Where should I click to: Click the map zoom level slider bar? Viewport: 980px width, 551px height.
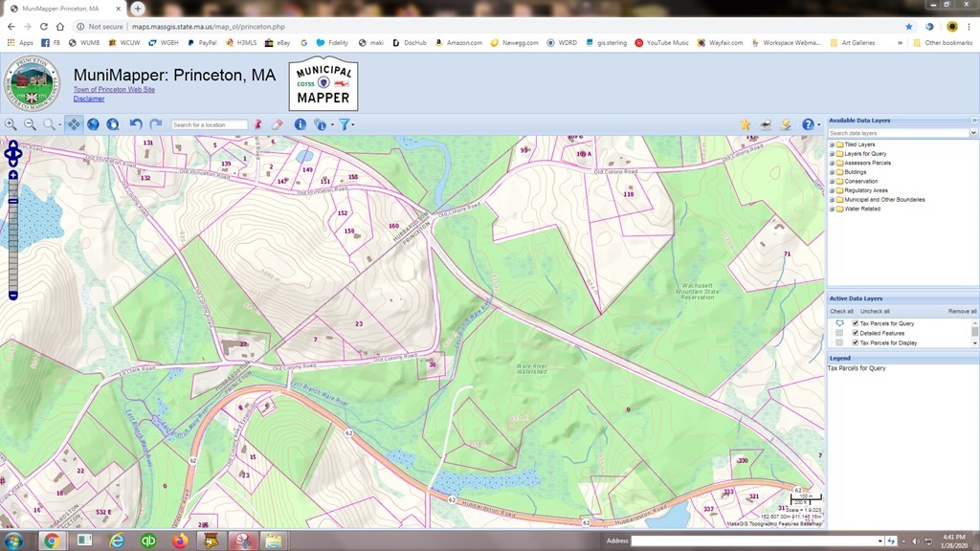tap(13, 235)
